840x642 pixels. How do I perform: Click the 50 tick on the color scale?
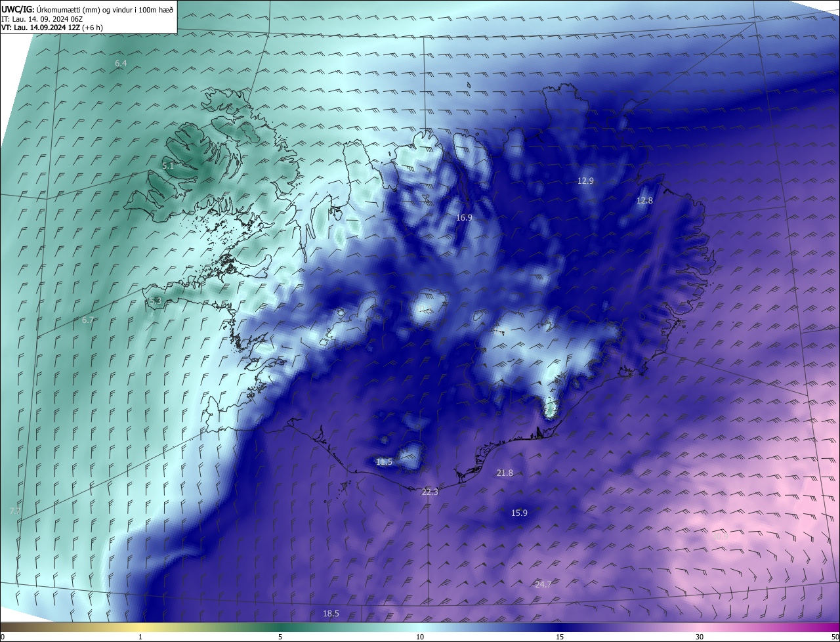point(835,637)
